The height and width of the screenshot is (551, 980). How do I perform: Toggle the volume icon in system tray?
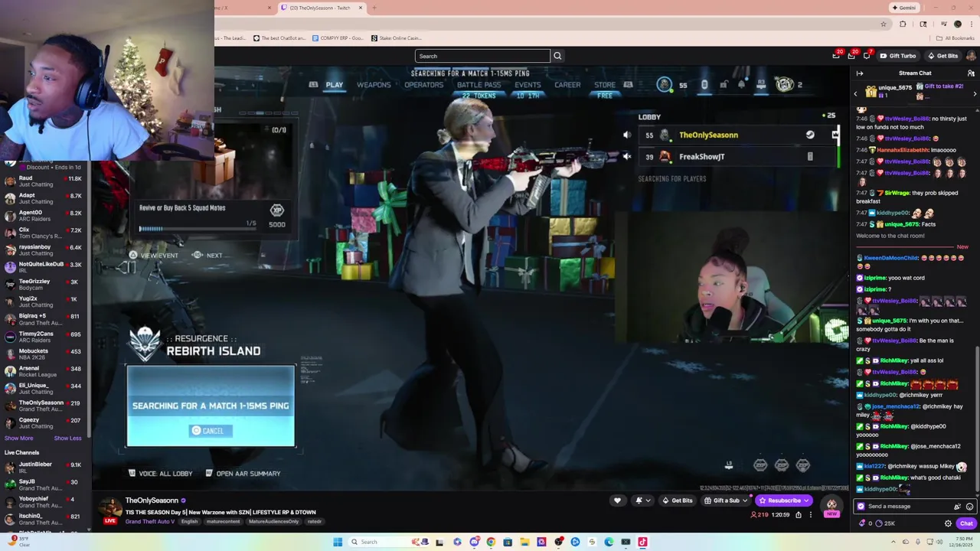(941, 542)
